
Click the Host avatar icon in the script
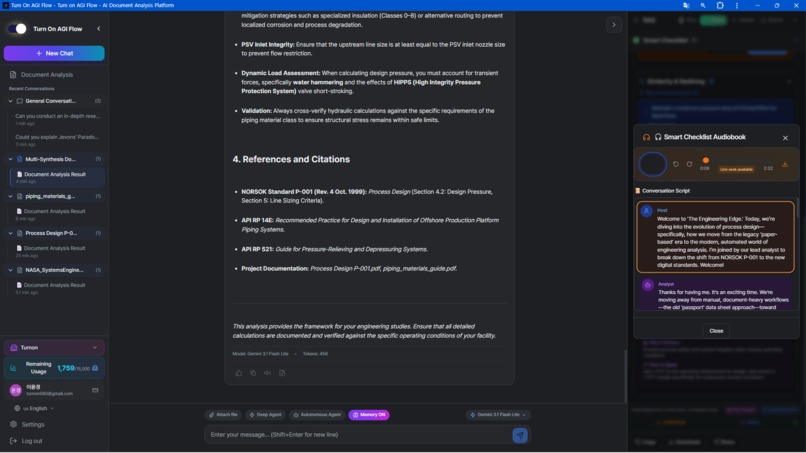point(647,211)
